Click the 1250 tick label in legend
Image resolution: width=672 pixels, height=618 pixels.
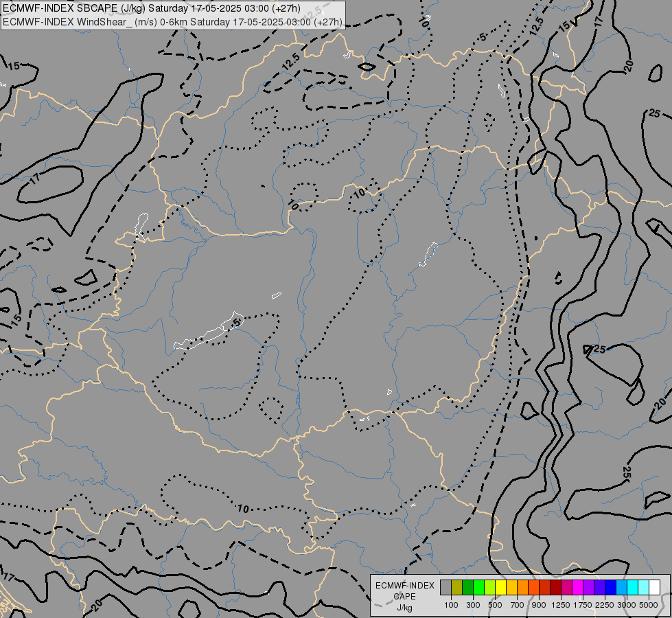[561, 605]
